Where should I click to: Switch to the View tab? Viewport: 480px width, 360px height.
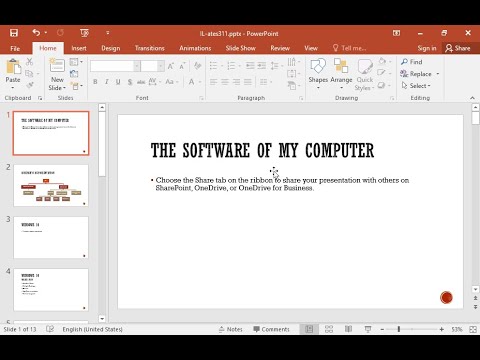pos(311,48)
